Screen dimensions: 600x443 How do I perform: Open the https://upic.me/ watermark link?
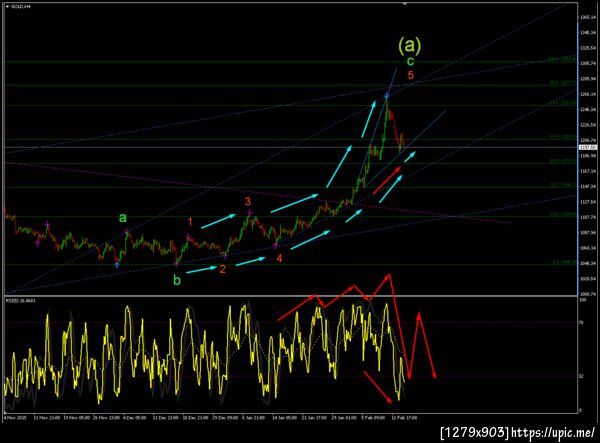point(553,433)
